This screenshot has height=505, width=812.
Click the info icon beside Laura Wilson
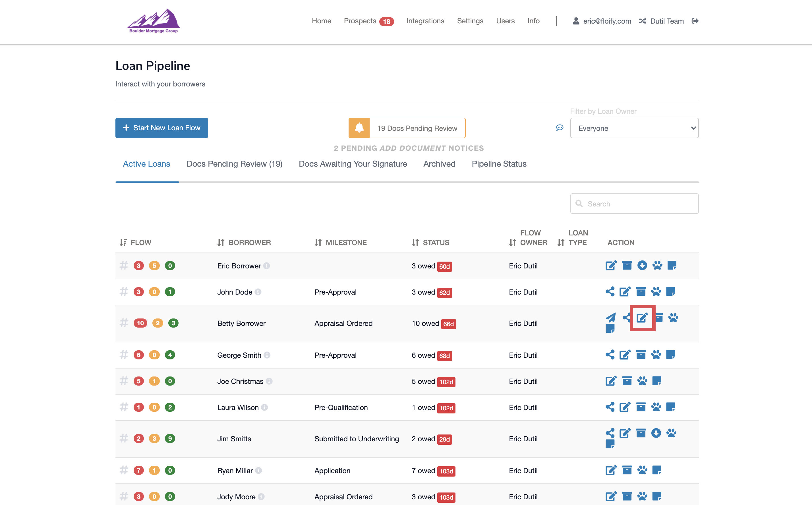coord(264,407)
